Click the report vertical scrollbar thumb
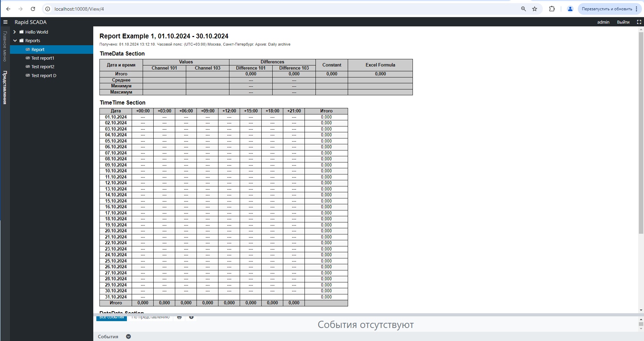The width and height of the screenshot is (644, 341). point(641,133)
